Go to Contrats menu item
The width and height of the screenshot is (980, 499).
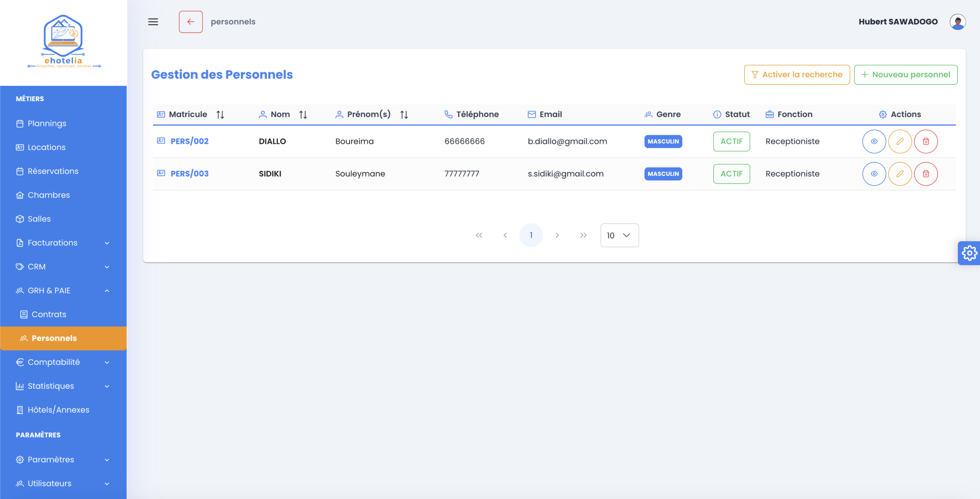(49, 314)
